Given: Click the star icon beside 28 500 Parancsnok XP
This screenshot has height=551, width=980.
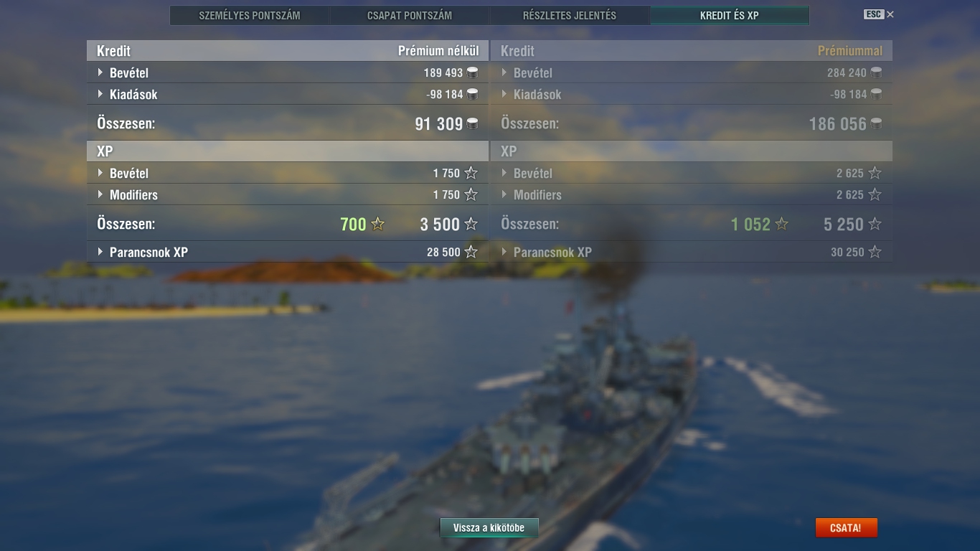Looking at the screenshot, I should [x=471, y=252].
